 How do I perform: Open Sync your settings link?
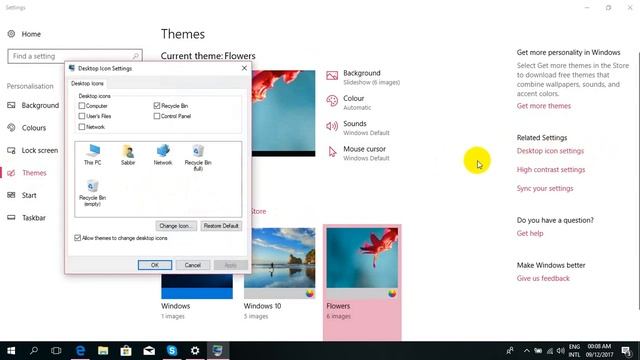point(545,188)
